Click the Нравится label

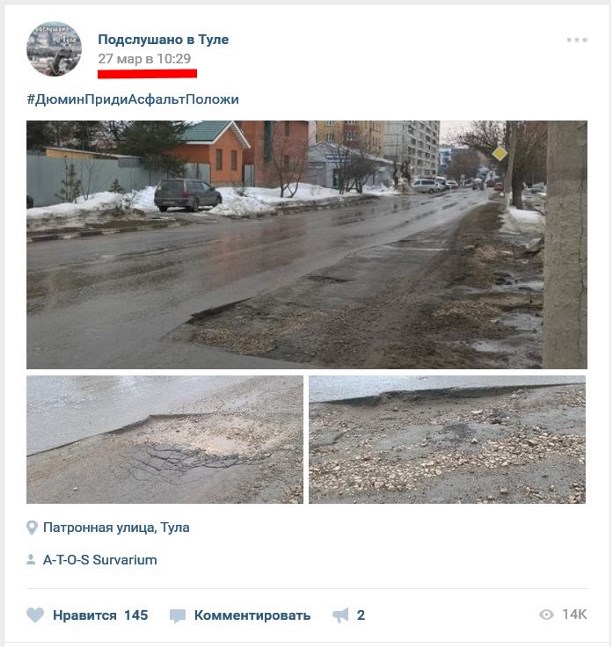(x=85, y=615)
